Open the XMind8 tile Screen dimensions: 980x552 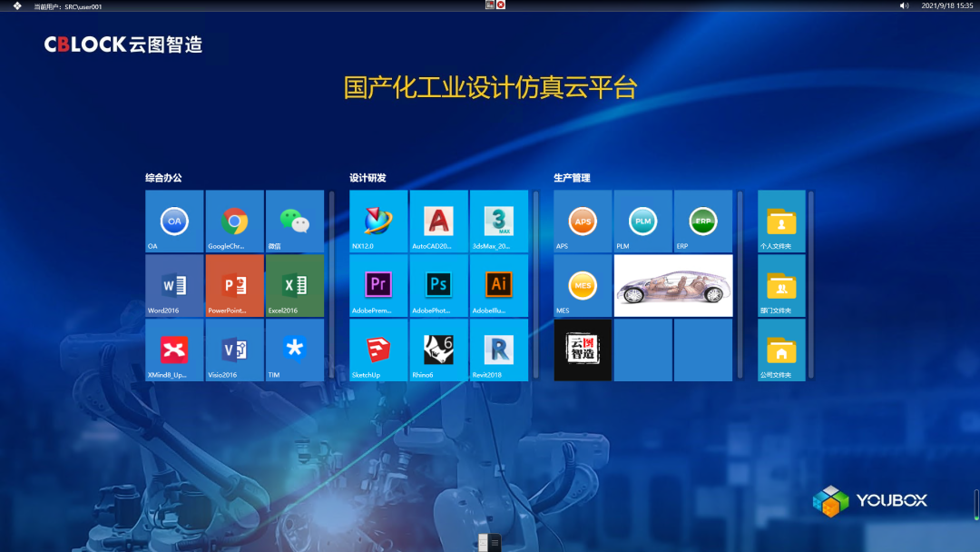pyautogui.click(x=174, y=350)
